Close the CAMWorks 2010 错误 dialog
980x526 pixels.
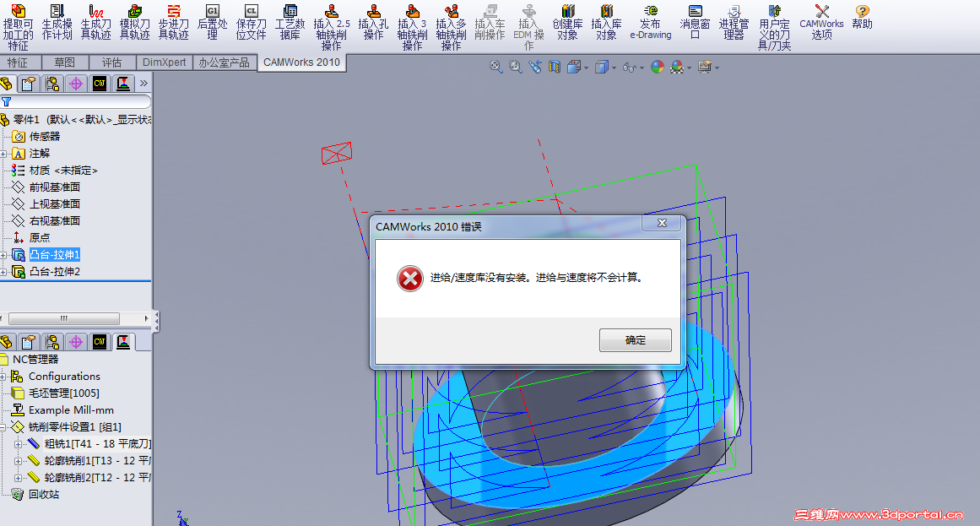click(x=662, y=223)
